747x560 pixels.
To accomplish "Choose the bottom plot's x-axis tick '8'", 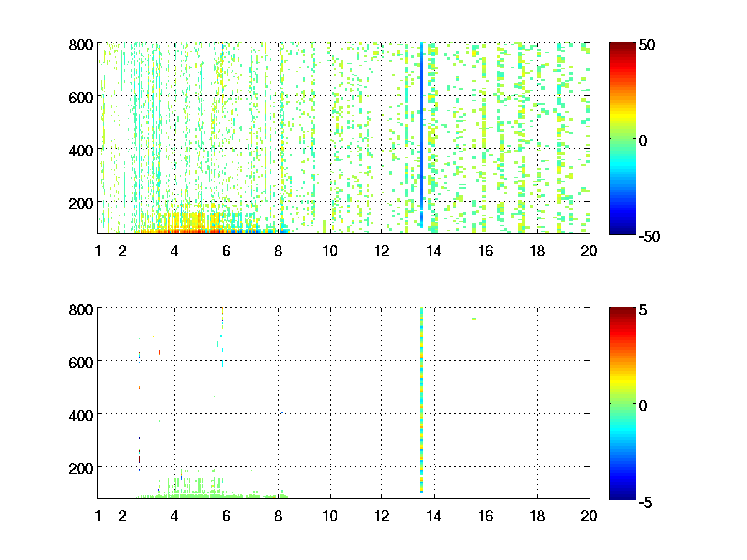I will tap(278, 516).
